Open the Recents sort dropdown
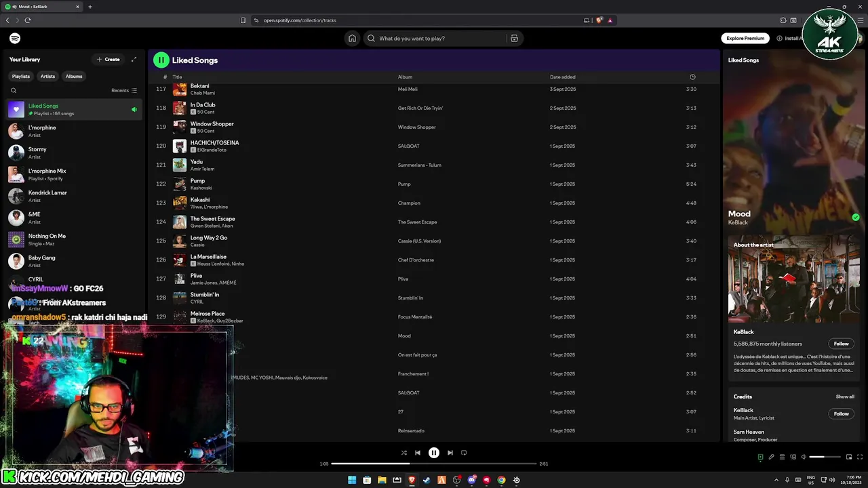 [123, 90]
